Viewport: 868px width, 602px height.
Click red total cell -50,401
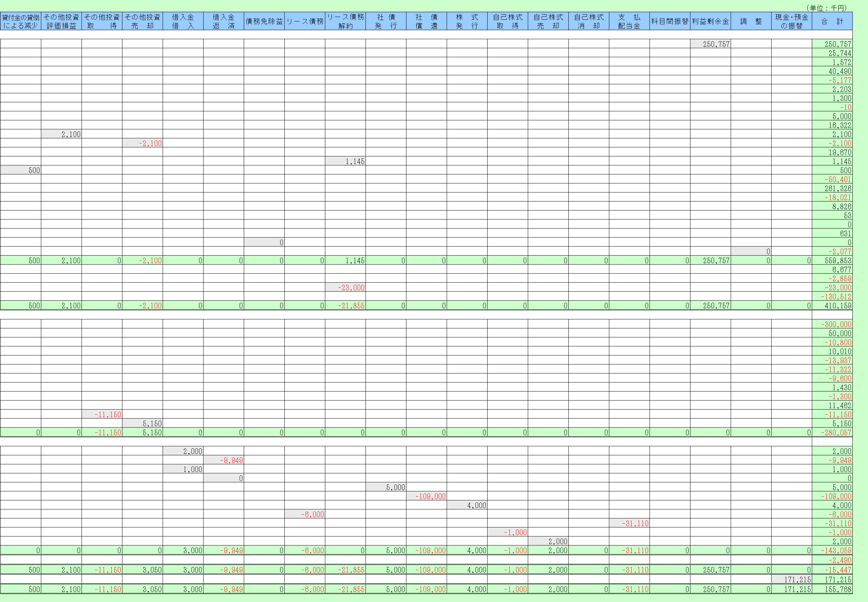[x=832, y=180]
